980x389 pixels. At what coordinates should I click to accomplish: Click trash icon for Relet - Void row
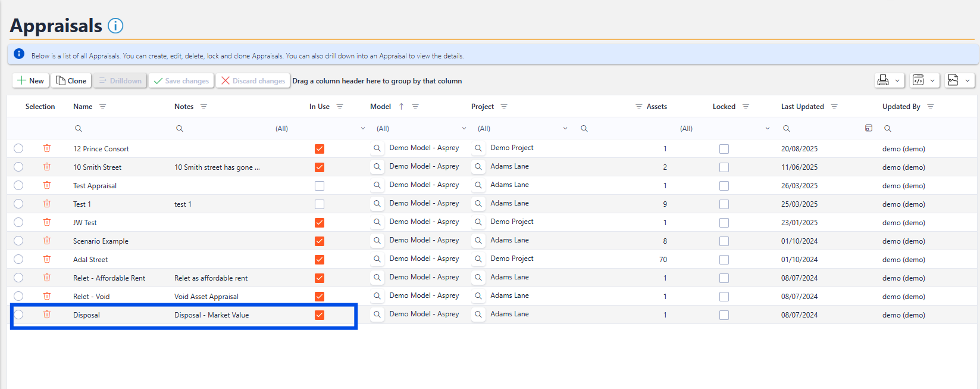pyautogui.click(x=47, y=296)
